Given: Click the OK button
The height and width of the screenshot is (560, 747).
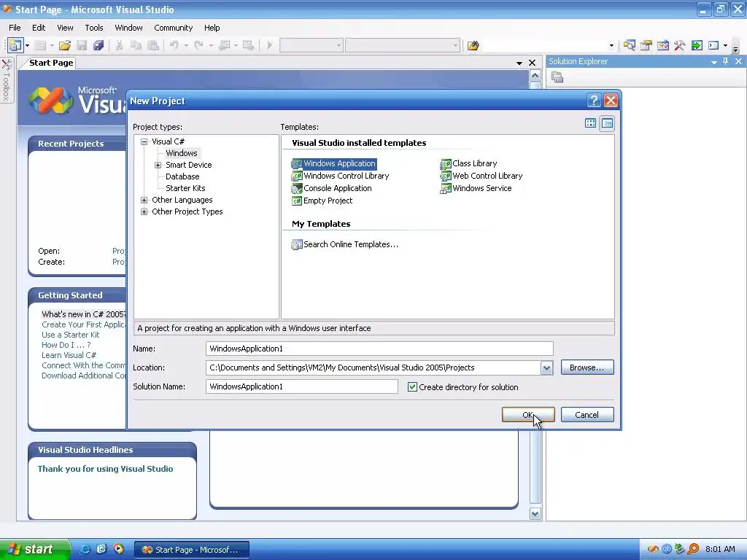Looking at the screenshot, I should (x=528, y=415).
